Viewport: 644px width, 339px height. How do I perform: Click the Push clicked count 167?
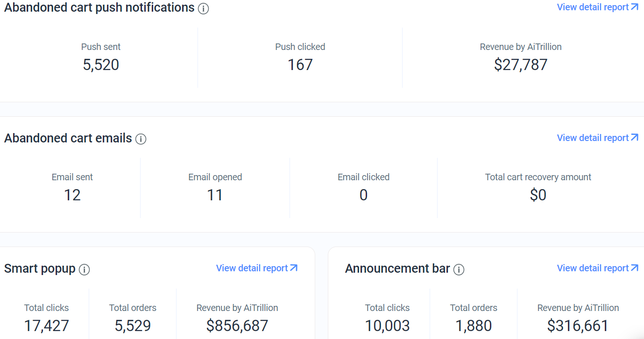300,64
